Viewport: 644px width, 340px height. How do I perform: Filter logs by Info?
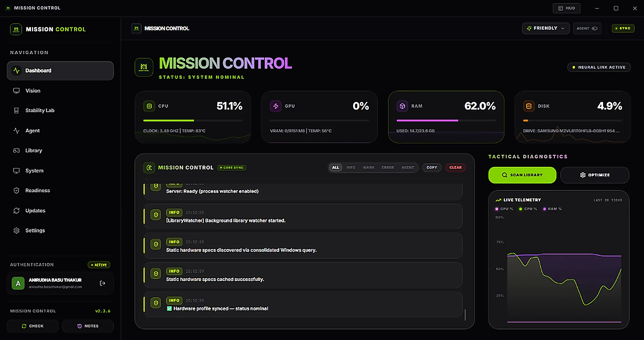(351, 167)
